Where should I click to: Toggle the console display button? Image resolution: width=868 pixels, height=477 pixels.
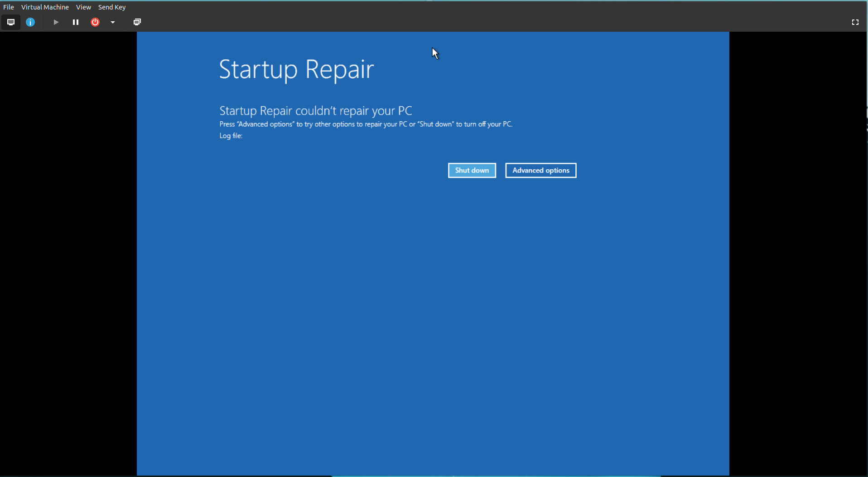(x=10, y=22)
